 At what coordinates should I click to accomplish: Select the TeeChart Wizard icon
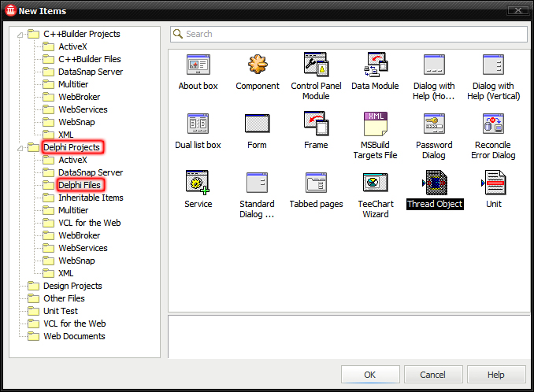pyautogui.click(x=376, y=183)
